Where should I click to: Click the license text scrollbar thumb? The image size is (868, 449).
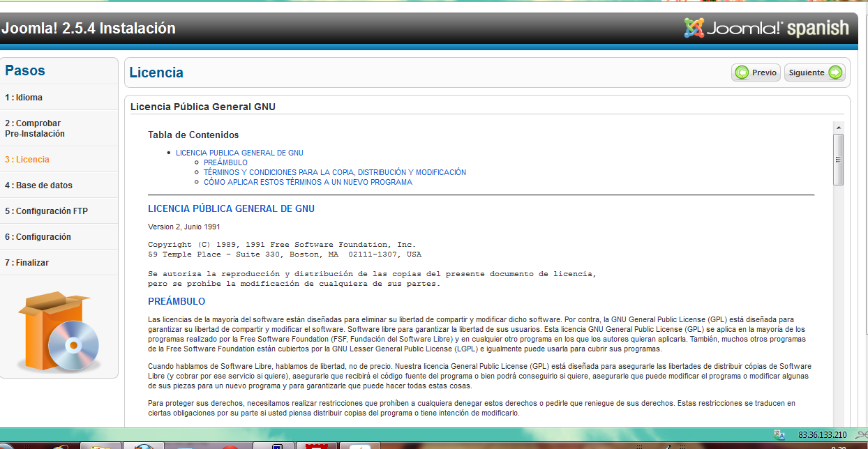point(838,160)
